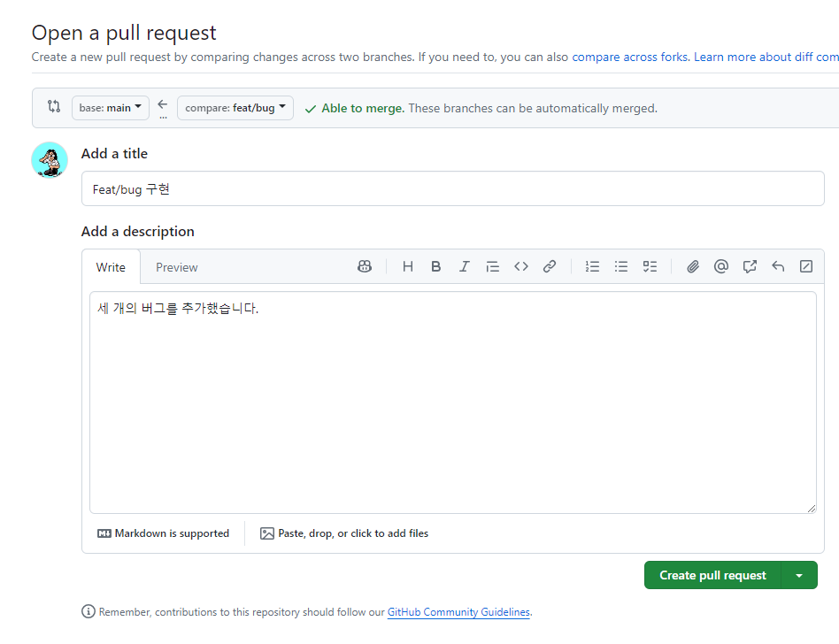Insert a quote block

492,265
